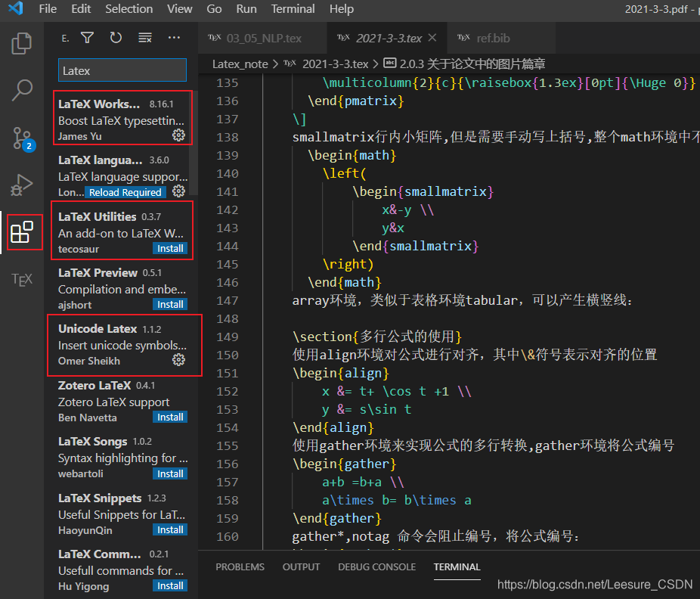Clear extensions search results icon
Screen dimensions: 700x599
point(145,38)
